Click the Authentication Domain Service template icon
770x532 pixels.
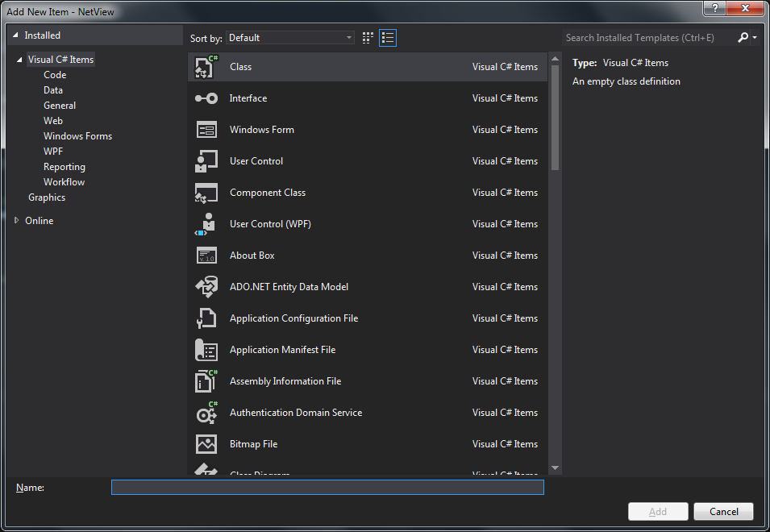[206, 412]
